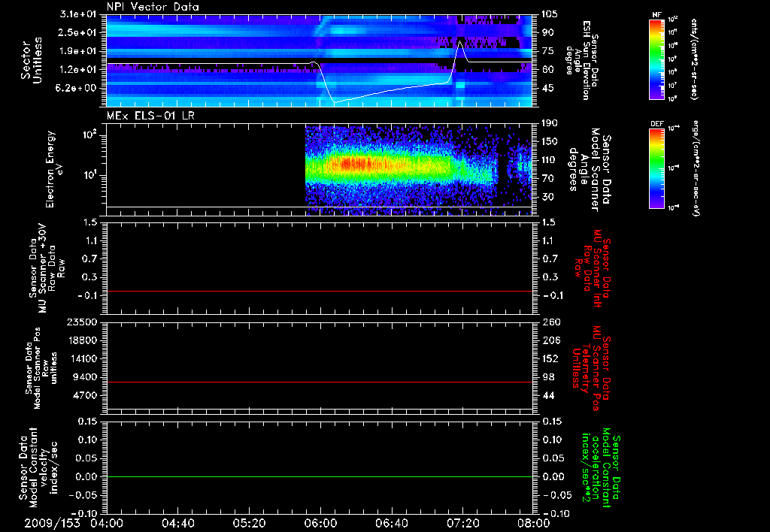Click the '9400' scanner position tick

tap(86, 377)
